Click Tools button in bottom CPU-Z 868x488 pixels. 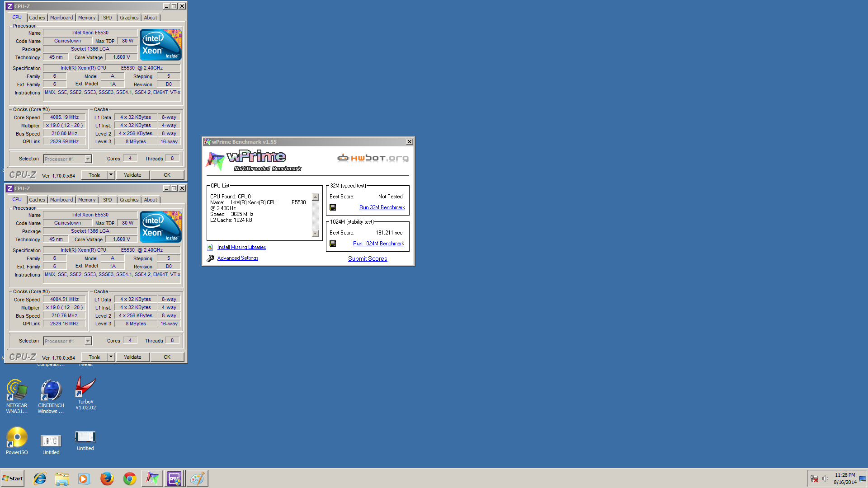pyautogui.click(x=94, y=357)
